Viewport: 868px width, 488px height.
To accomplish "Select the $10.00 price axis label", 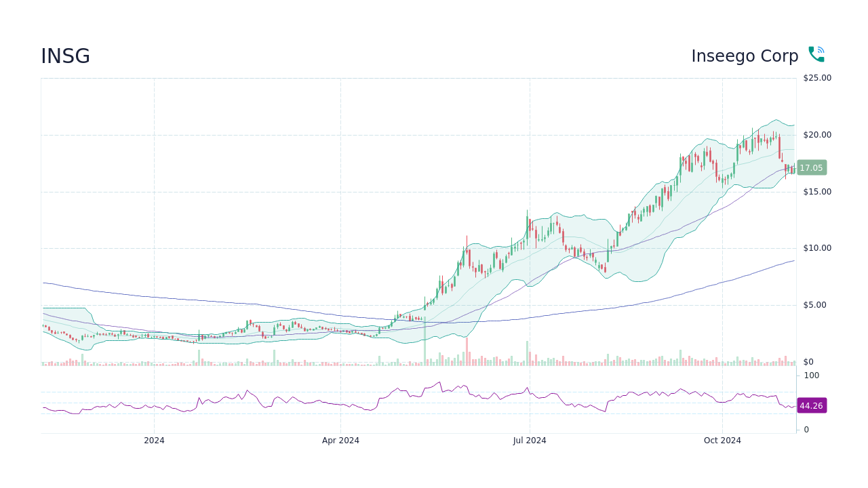I will pos(817,248).
